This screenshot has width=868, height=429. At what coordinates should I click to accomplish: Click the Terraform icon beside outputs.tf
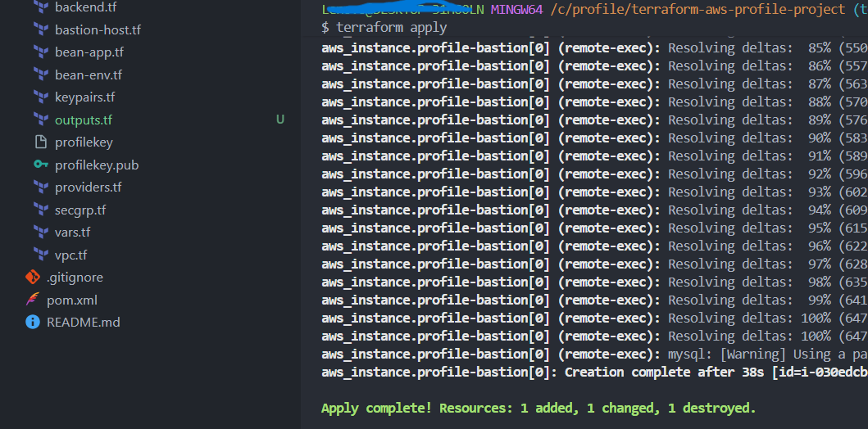[41, 120]
